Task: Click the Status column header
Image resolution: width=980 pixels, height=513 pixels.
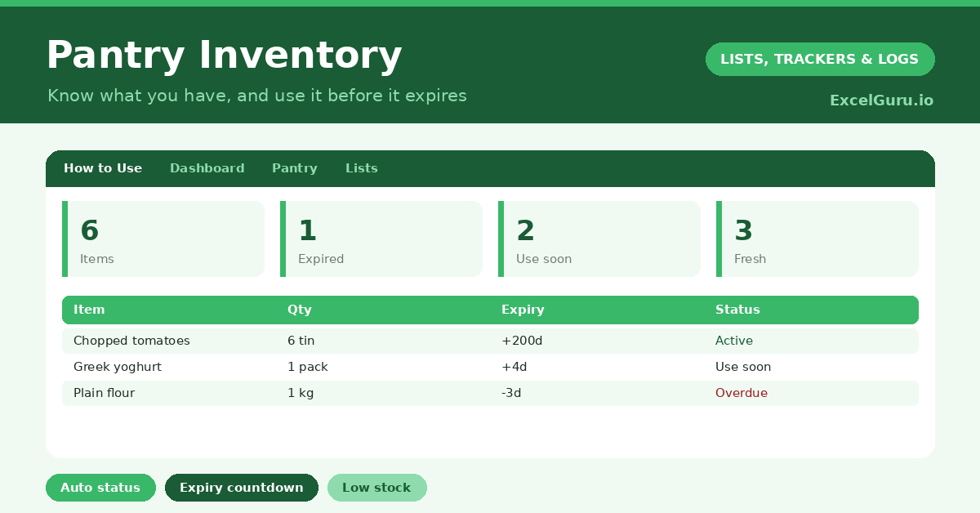Action: click(x=737, y=310)
